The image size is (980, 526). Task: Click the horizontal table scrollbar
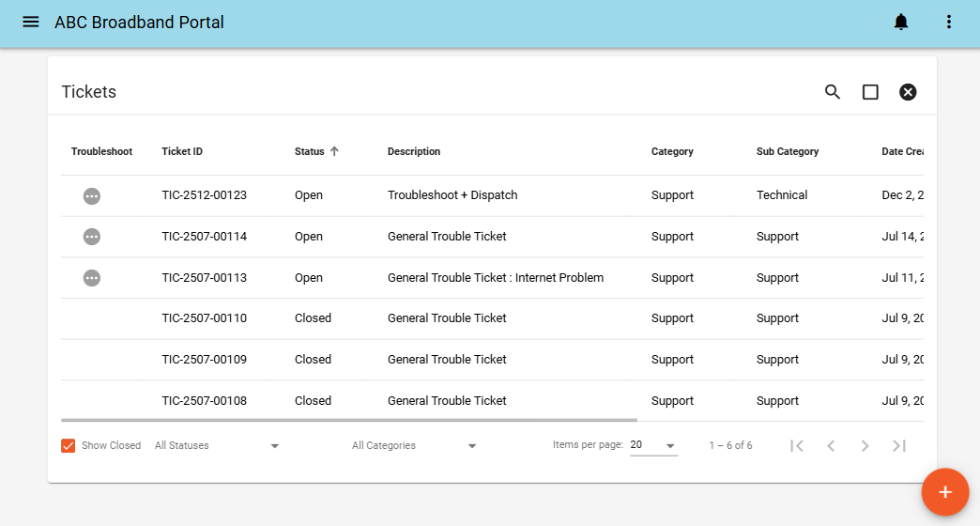click(x=349, y=420)
